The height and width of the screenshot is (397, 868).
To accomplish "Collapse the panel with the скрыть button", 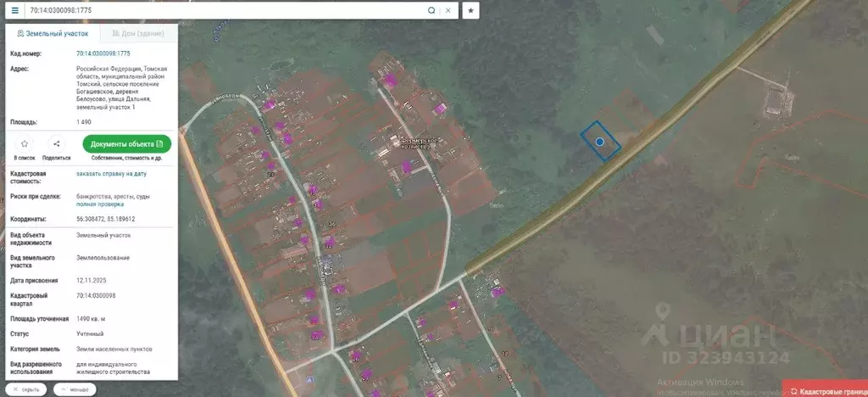I will (26, 389).
